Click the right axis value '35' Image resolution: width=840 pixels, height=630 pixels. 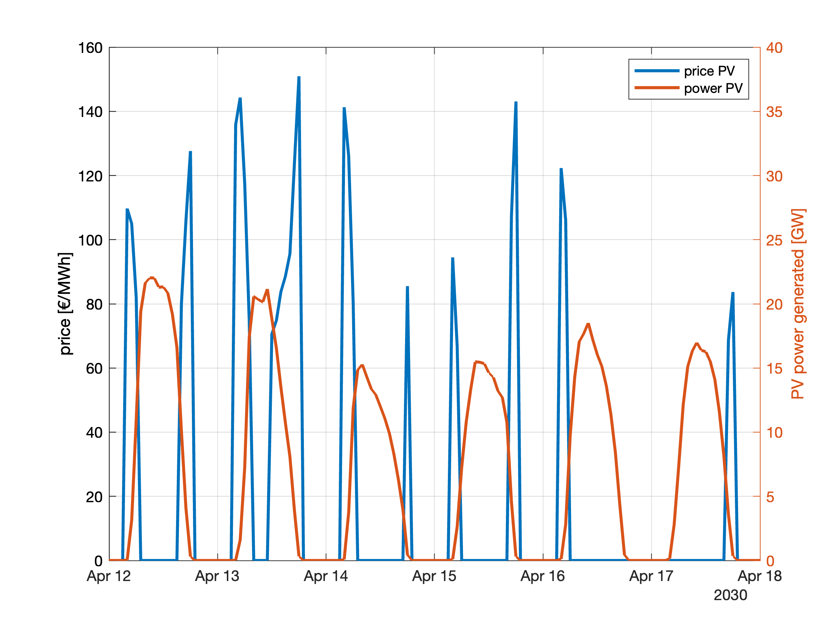[x=774, y=112]
